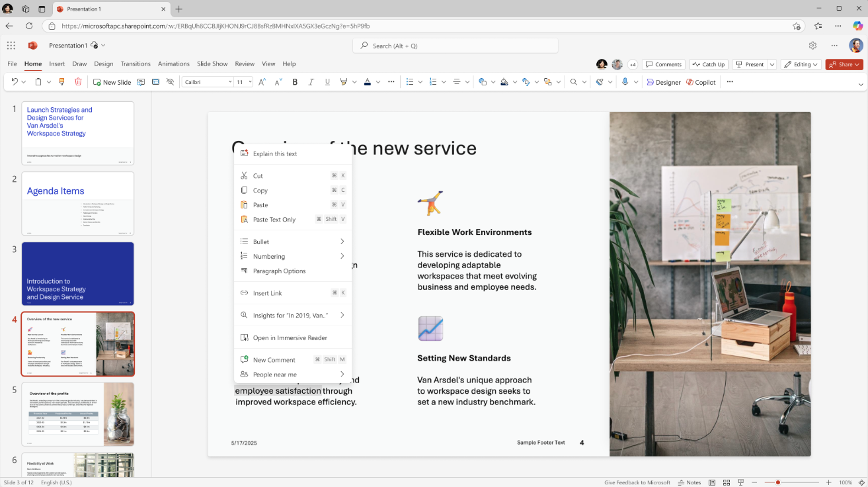Delete using the red trash icon

click(x=78, y=82)
